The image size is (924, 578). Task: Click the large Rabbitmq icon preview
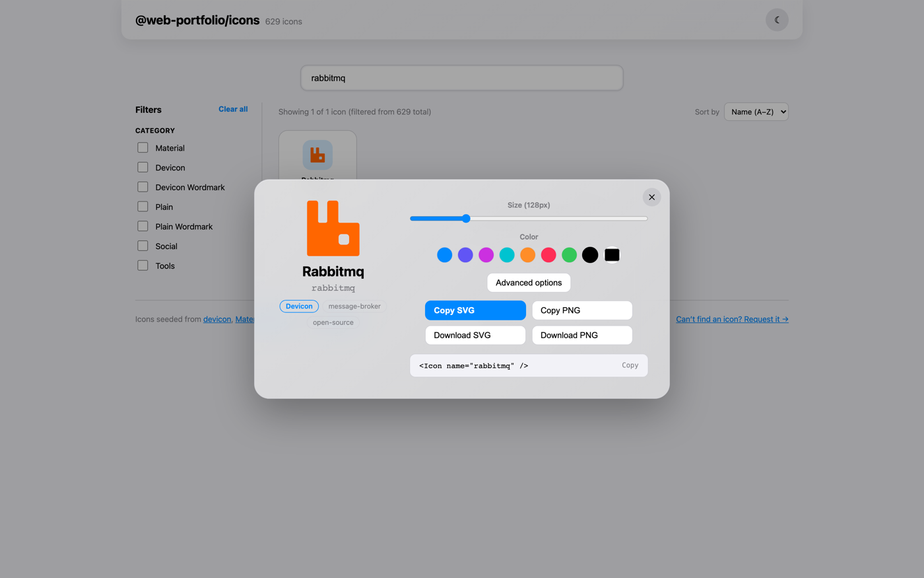click(x=333, y=229)
